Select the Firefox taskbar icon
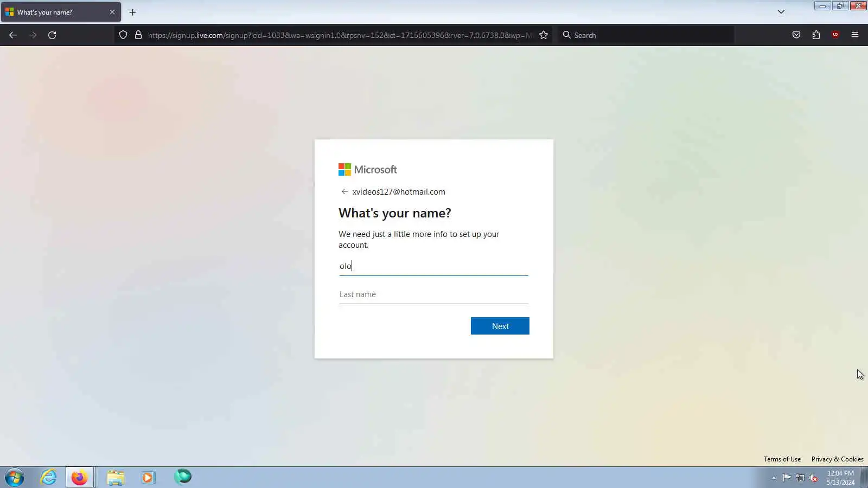The image size is (868, 488). pos(80,478)
